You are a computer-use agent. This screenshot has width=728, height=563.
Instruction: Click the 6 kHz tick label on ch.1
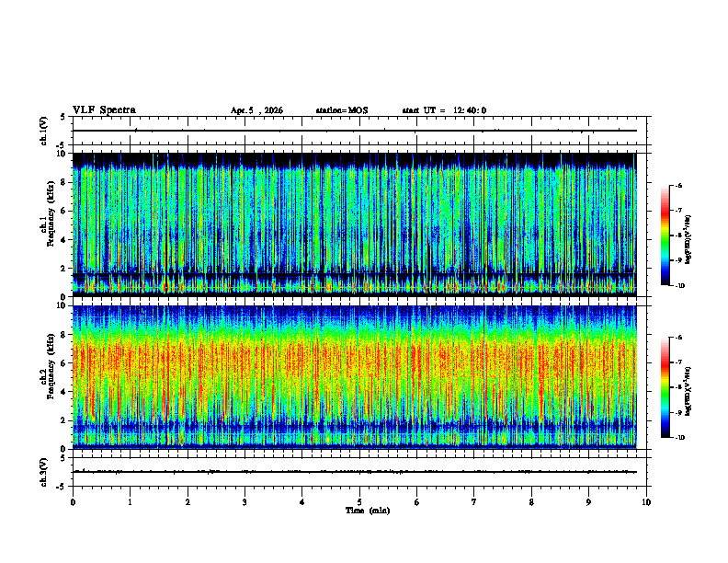tap(64, 211)
